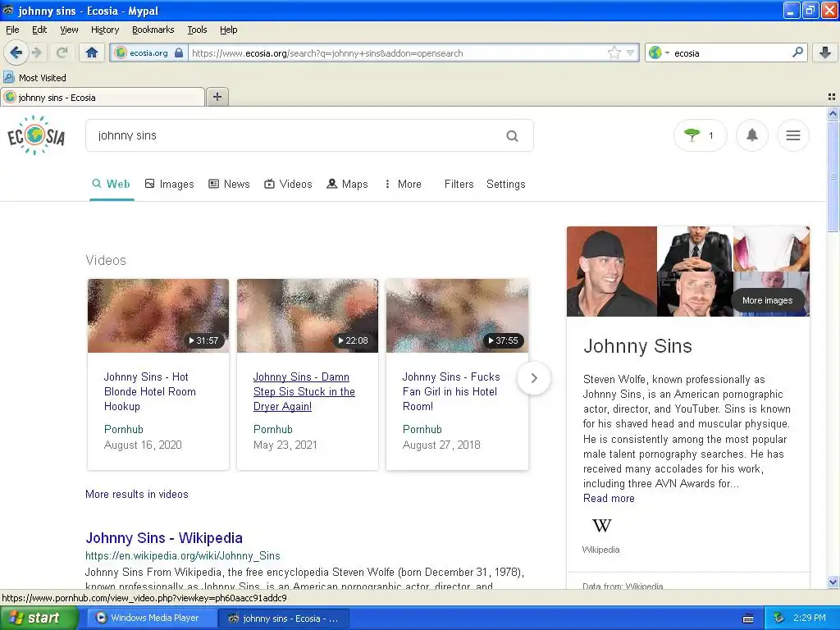Reload the page with the refresh icon
This screenshot has width=840, height=630.
click(62, 52)
